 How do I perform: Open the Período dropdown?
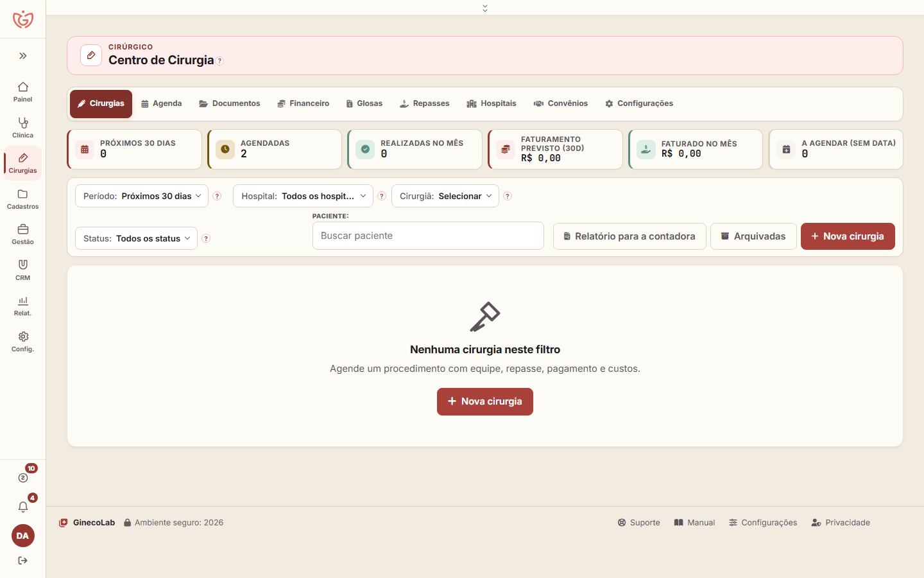(142, 196)
